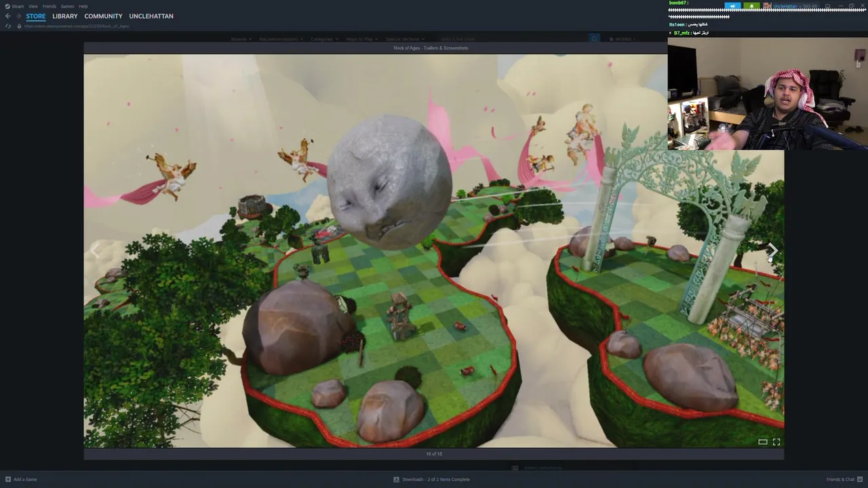The height and width of the screenshot is (488, 868).
Task: Click the store page URL address
Action: point(77,26)
